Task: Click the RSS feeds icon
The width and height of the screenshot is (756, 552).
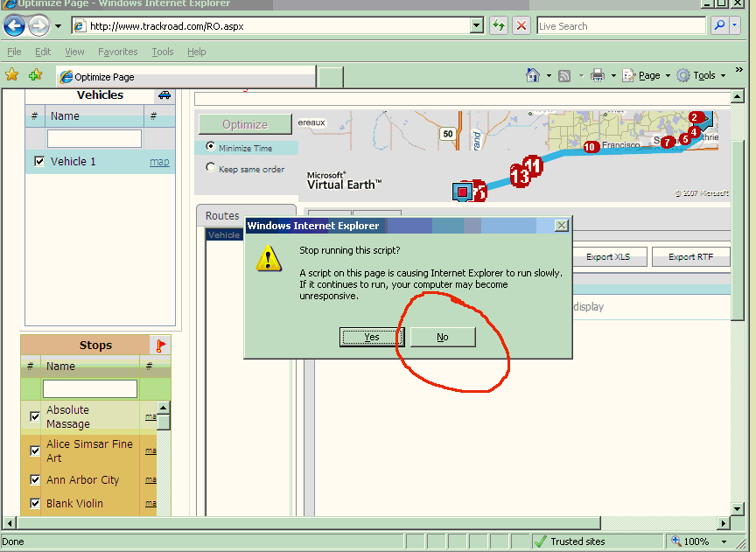Action: [564, 76]
